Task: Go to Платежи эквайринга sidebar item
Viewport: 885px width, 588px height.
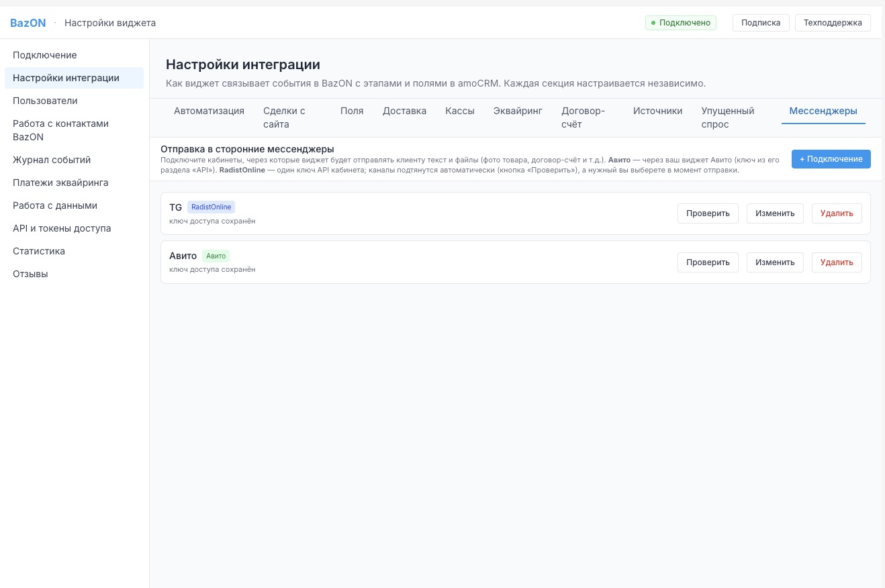Action: pyautogui.click(x=74, y=183)
